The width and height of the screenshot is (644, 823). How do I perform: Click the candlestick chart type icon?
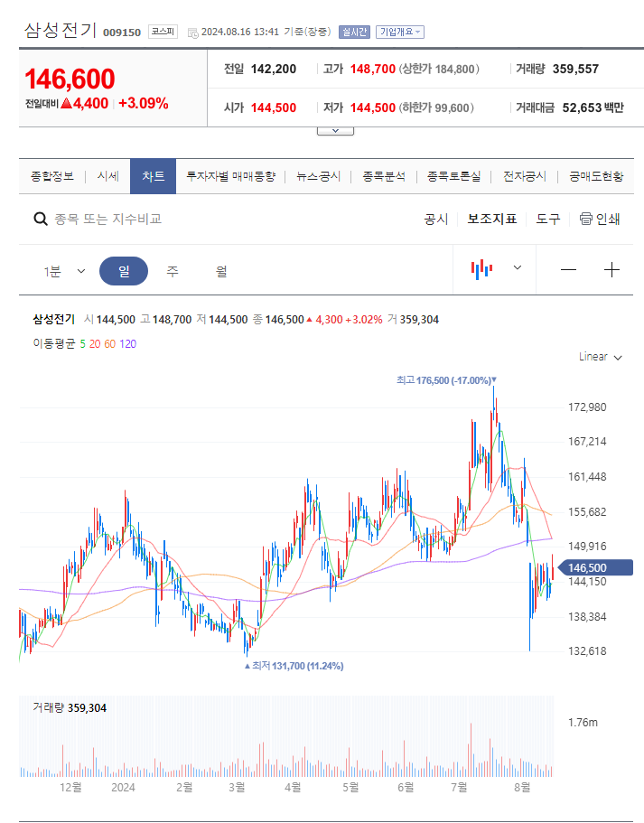[481, 269]
